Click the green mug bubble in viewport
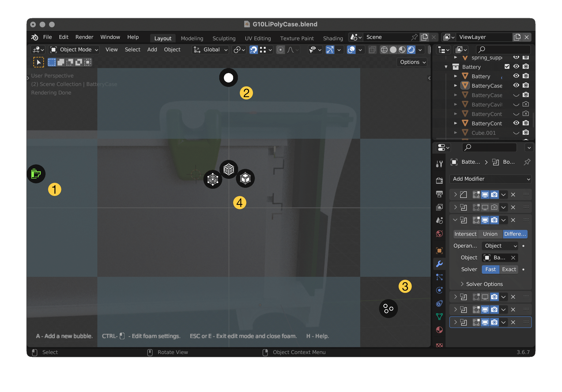 pos(36,174)
